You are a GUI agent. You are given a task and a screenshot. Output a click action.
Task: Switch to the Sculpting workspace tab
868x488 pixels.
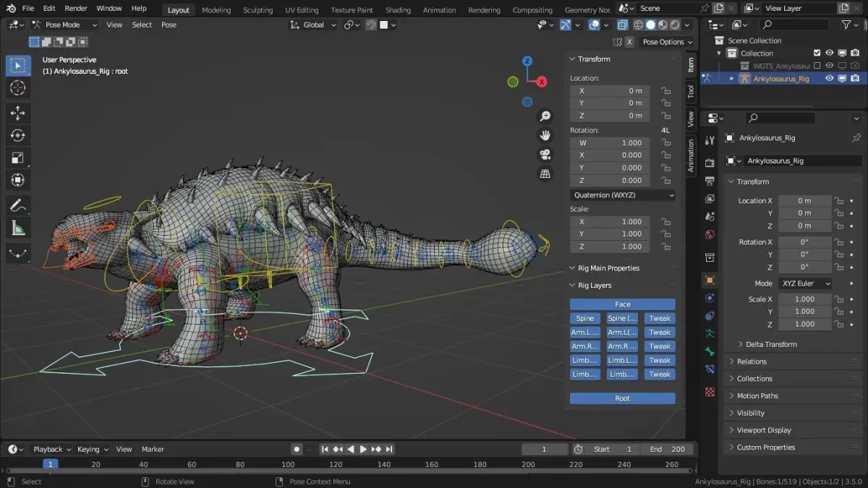pos(258,10)
